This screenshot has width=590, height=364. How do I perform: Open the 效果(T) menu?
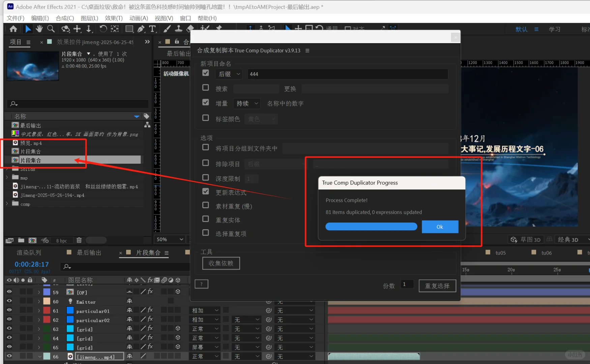pyautogui.click(x=114, y=18)
